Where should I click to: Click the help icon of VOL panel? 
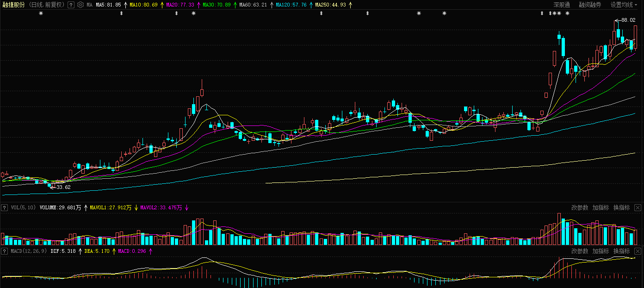point(5,207)
